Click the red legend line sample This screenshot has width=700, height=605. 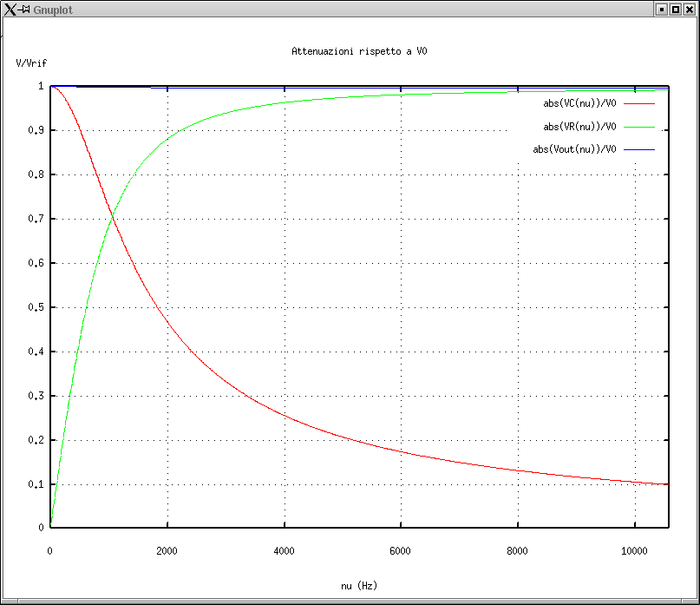[x=638, y=103]
